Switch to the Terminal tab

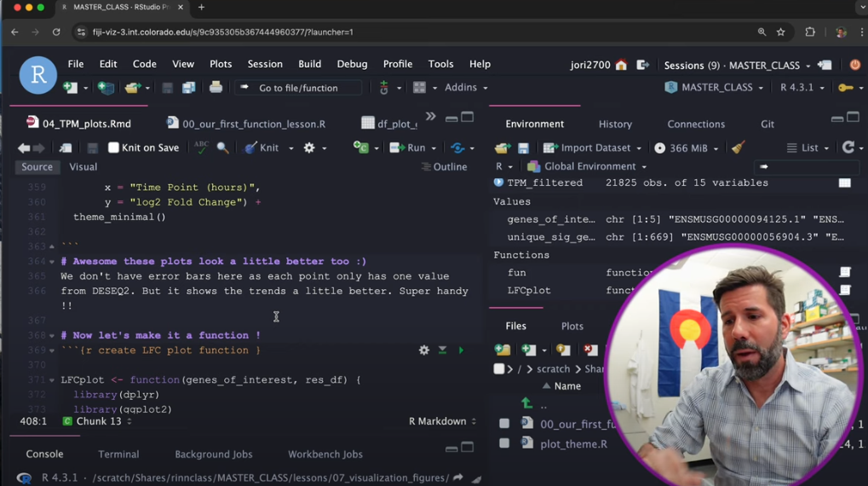tap(118, 454)
